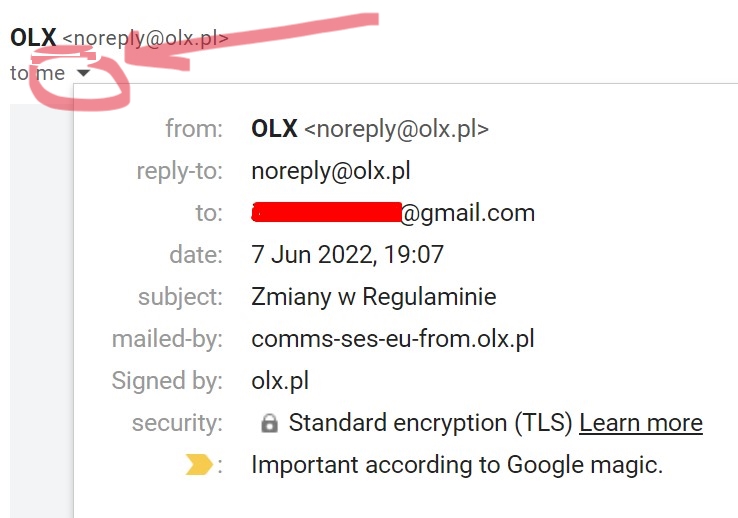738x518 pixels.
Task: Click "Important according to Google magic." text
Action: [x=456, y=465]
